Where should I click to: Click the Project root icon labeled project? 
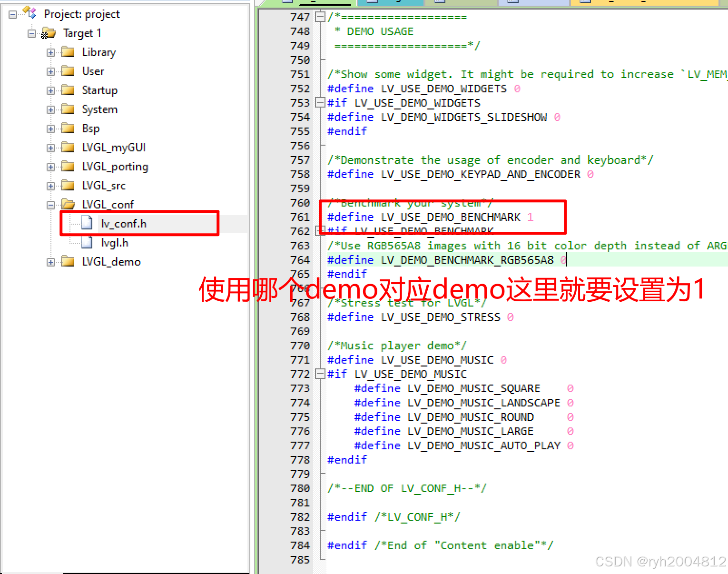[x=28, y=14]
